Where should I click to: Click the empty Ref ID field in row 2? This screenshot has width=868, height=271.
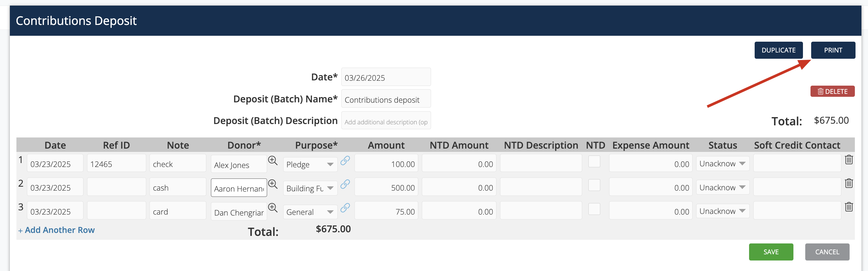click(116, 187)
